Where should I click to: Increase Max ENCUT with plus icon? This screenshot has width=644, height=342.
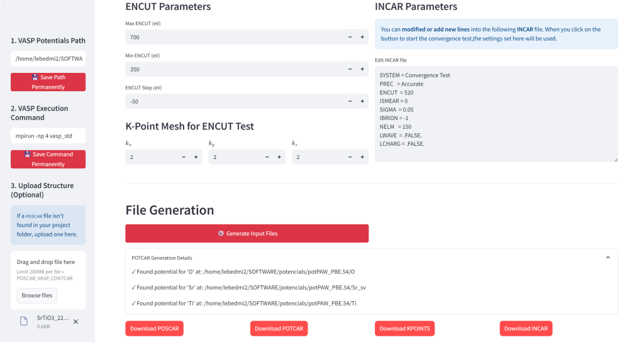pyautogui.click(x=362, y=37)
